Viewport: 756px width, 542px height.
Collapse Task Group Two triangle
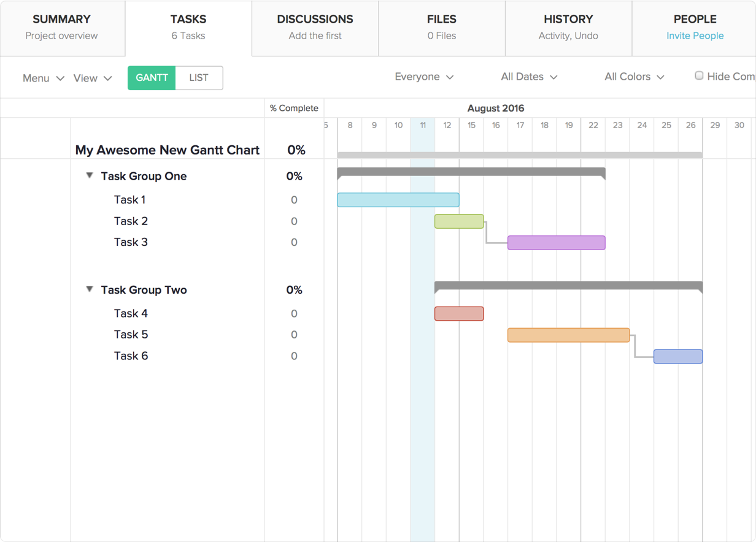pos(90,289)
